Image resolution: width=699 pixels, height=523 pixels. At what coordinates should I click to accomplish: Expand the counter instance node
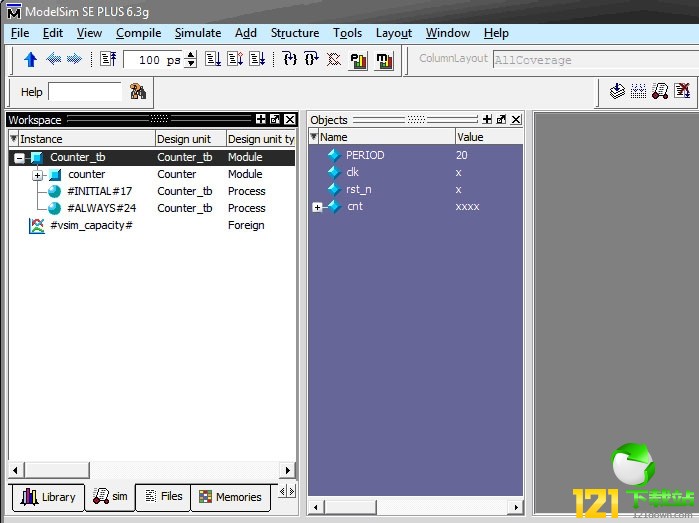pyautogui.click(x=37, y=175)
